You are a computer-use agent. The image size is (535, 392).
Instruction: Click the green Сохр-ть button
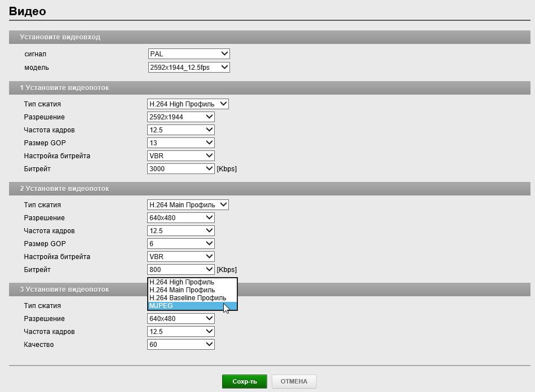coord(245,381)
